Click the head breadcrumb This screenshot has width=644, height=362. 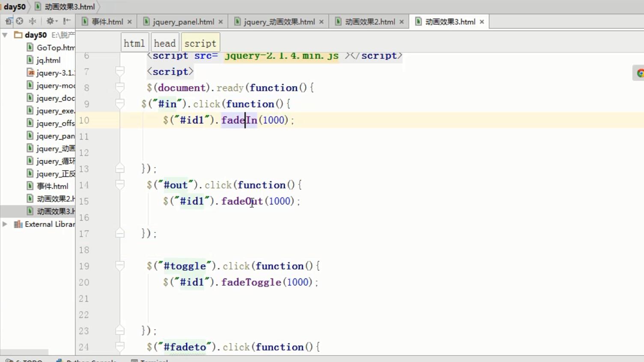pyautogui.click(x=165, y=43)
